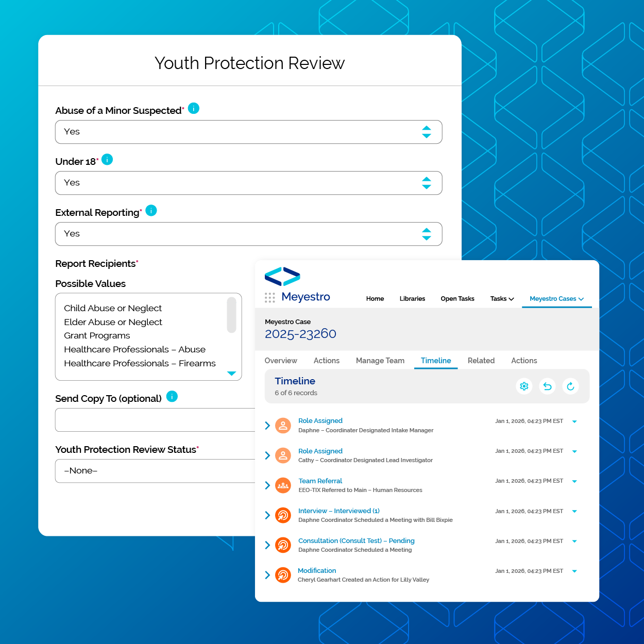Click the Possible Values list scrollbar
The image size is (644, 644).
(231, 314)
